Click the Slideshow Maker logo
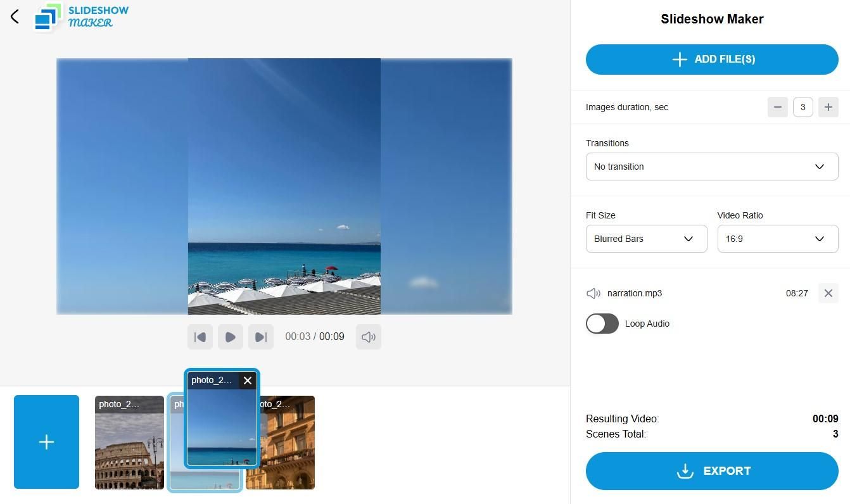 coord(82,17)
